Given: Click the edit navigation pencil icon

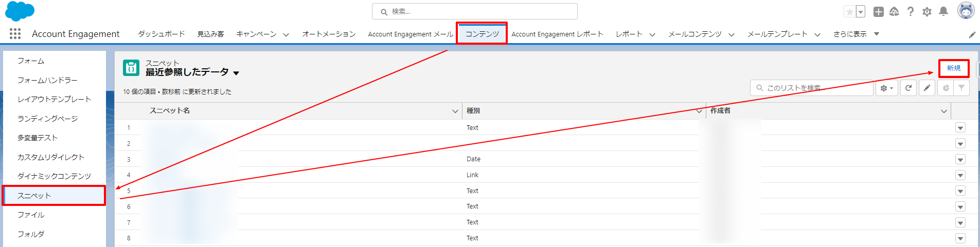Looking at the screenshot, I should pyautogui.click(x=972, y=34).
